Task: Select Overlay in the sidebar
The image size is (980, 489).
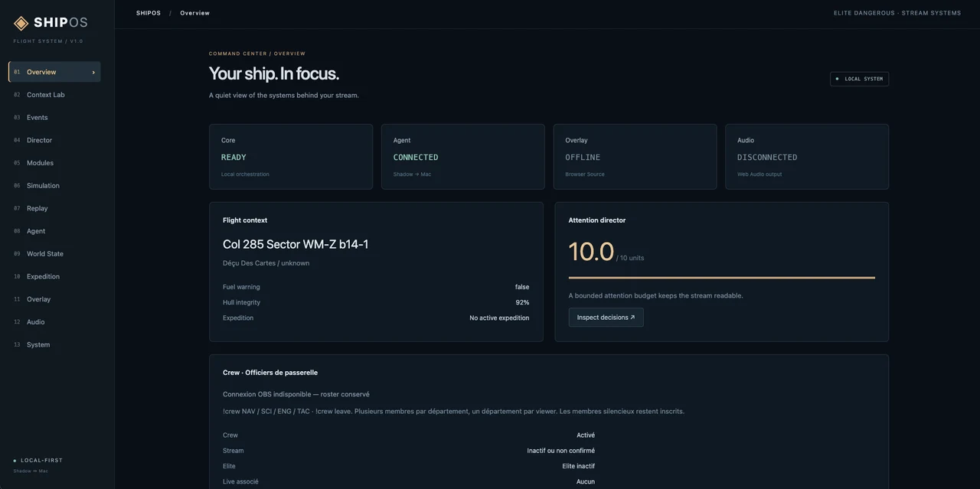Action: tap(54, 299)
